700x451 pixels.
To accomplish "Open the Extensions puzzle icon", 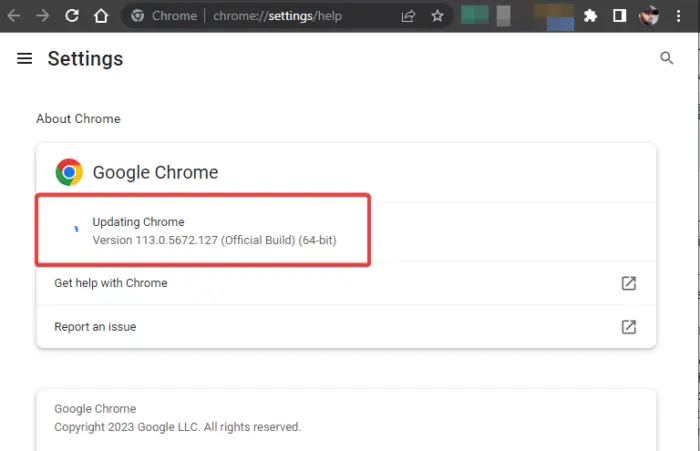I will [590, 16].
